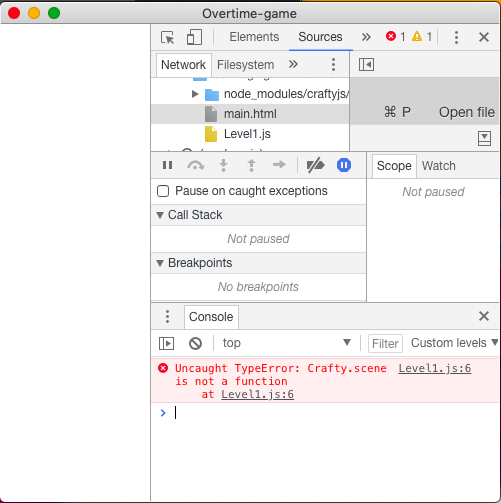Image resolution: width=501 pixels, height=503 pixels.
Task: Expand the node_modules/craftyjs folder arrow
Action: 195,94
